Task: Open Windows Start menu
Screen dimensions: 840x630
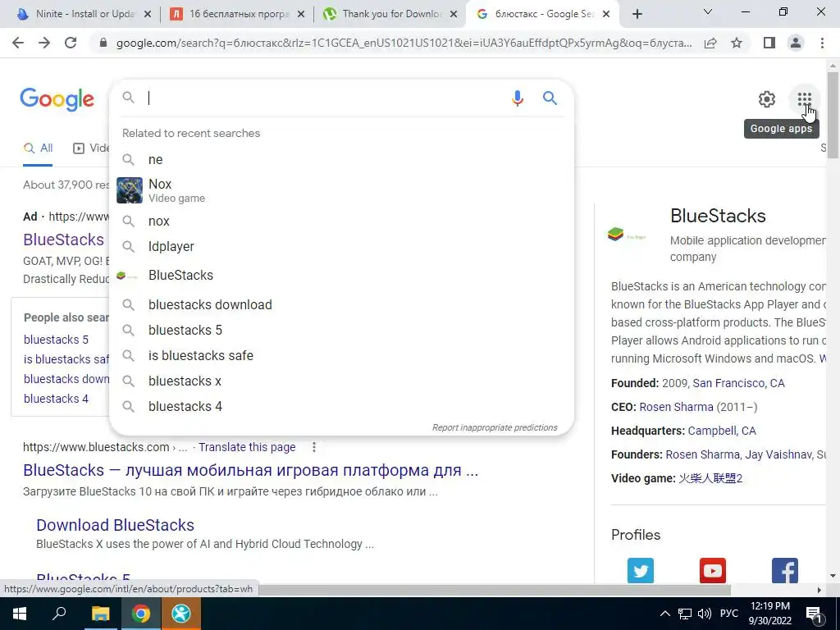Action: click(20, 614)
